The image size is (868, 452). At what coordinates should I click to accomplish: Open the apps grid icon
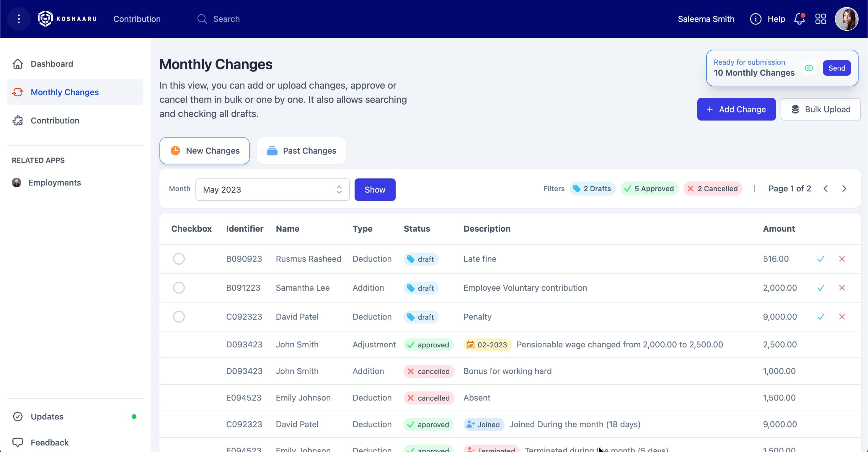(820, 19)
